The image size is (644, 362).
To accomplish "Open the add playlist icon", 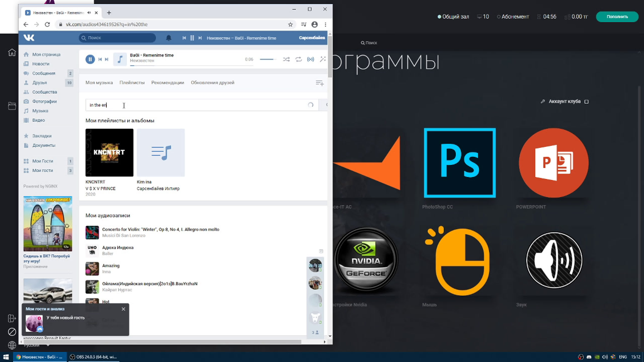I will (319, 83).
